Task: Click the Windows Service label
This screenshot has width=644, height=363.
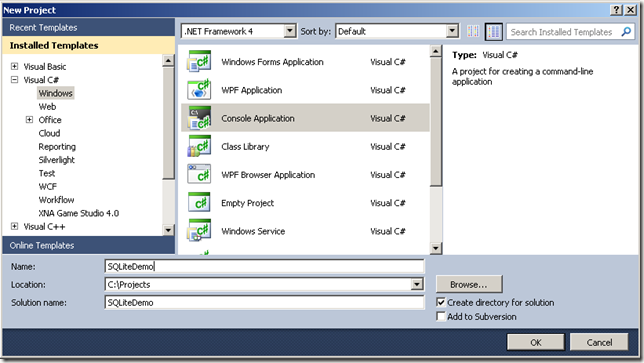Action: [253, 231]
